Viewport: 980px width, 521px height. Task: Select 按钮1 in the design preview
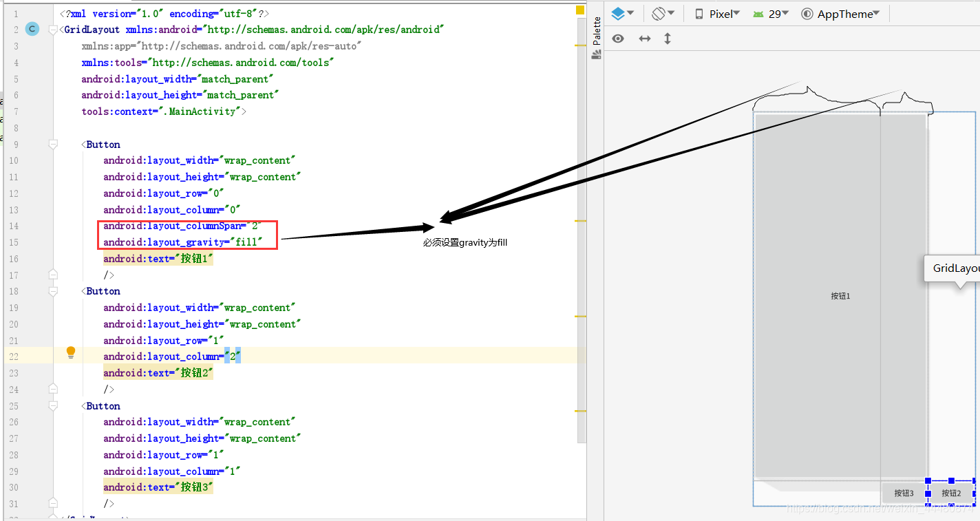tap(840, 296)
